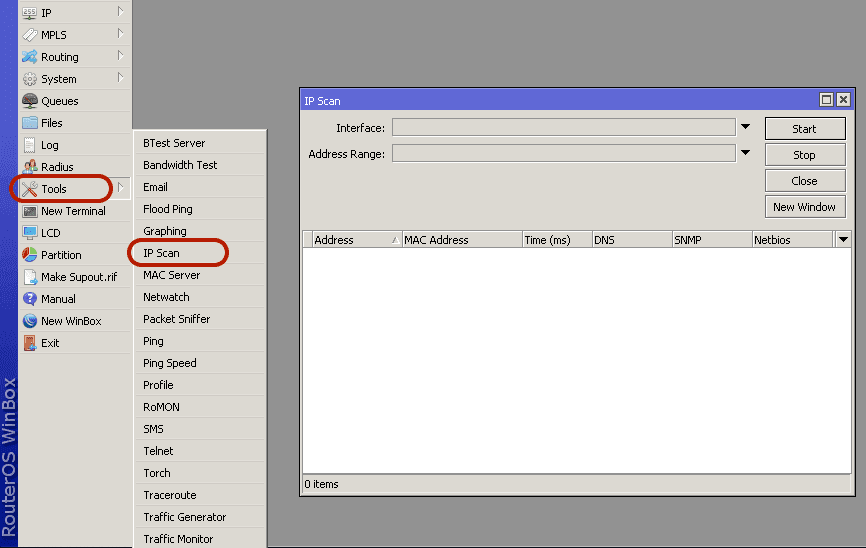Viewport: 866px width, 548px height.
Task: Open a New Window button
Action: pyautogui.click(x=805, y=207)
